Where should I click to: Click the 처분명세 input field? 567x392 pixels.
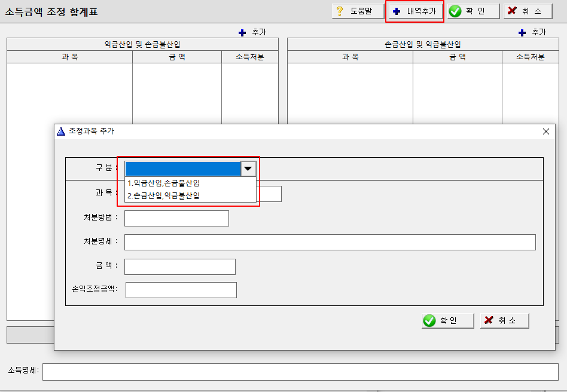coord(330,242)
